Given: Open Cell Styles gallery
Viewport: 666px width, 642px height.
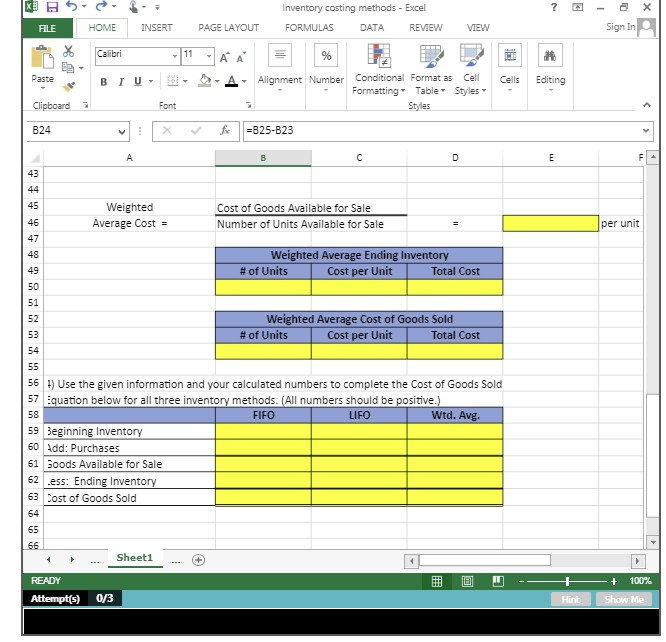Looking at the screenshot, I should [471, 70].
